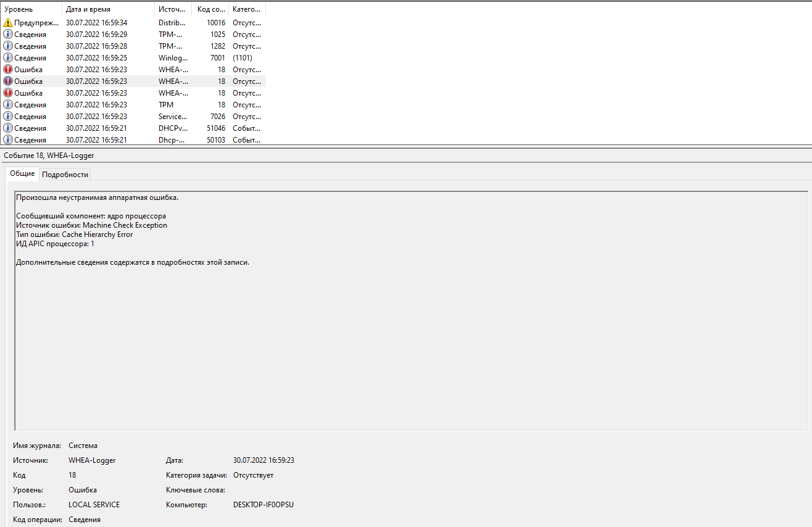812x527 pixels.
Task: Select the Distrib... source cell
Action: (x=172, y=23)
